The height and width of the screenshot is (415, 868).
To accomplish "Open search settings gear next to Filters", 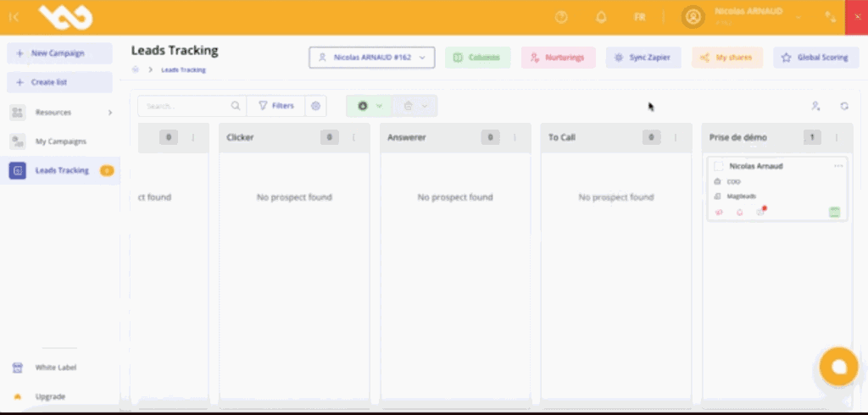I will click(315, 106).
